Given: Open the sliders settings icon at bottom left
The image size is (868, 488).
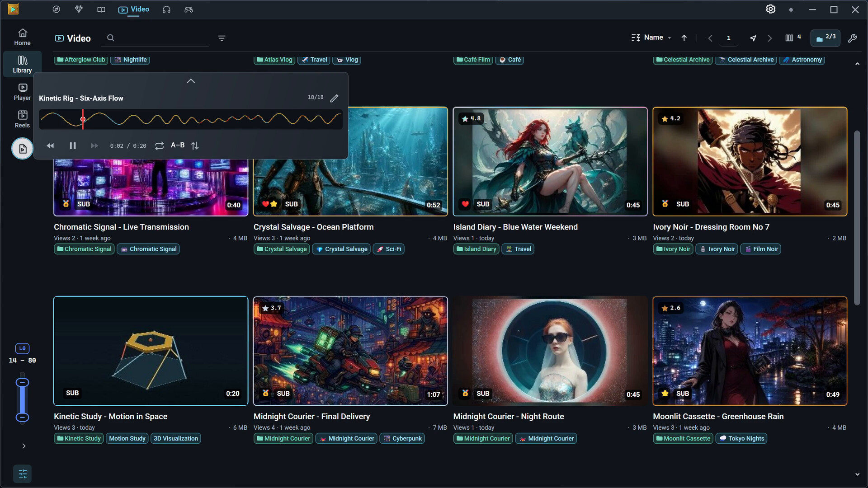Looking at the screenshot, I should [x=23, y=474].
